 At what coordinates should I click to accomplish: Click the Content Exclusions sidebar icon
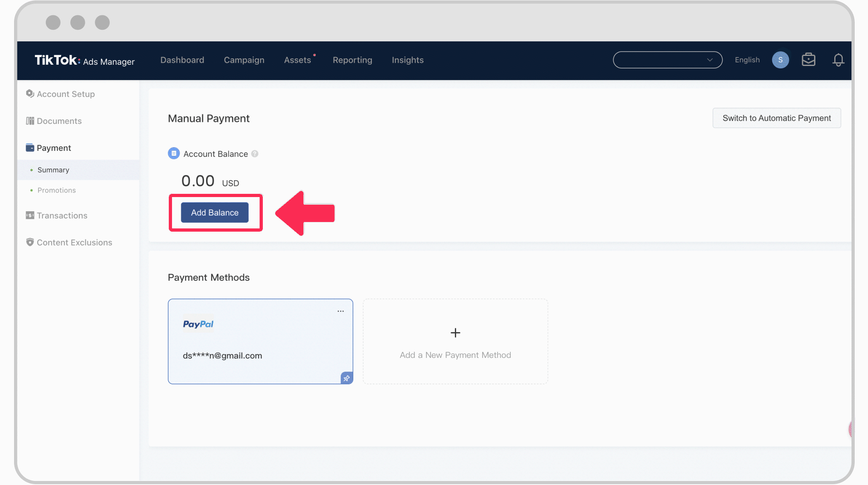point(30,242)
